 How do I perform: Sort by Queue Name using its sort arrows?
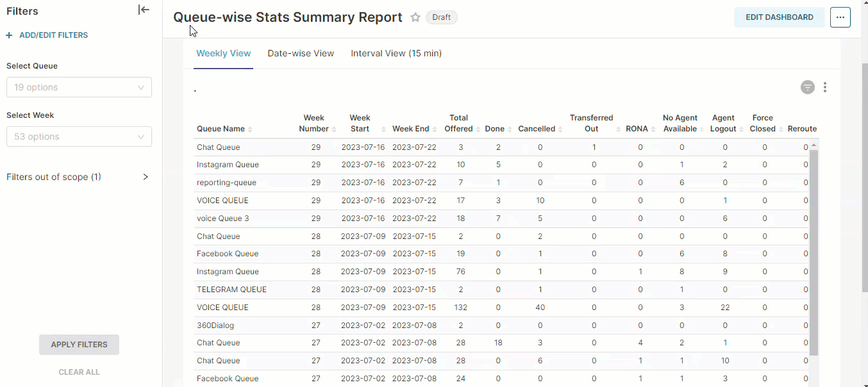250,129
